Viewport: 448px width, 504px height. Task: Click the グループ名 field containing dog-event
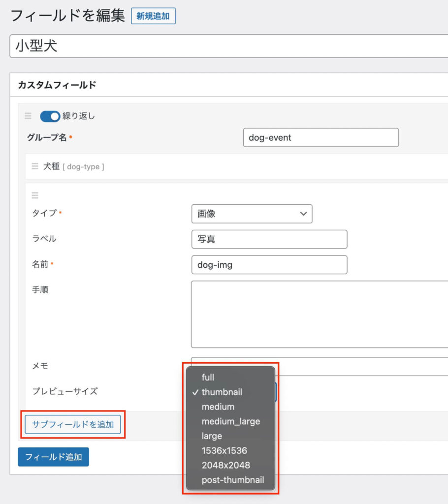click(x=320, y=137)
